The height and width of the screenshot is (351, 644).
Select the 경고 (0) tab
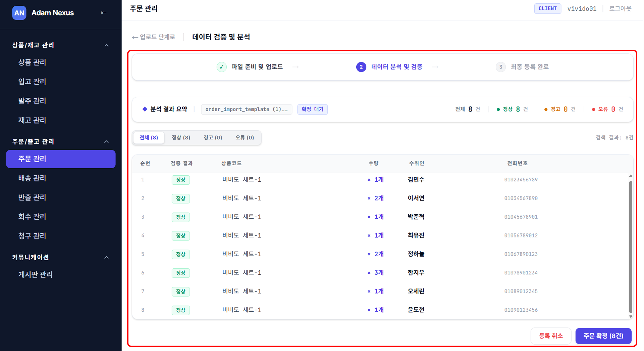tap(213, 138)
